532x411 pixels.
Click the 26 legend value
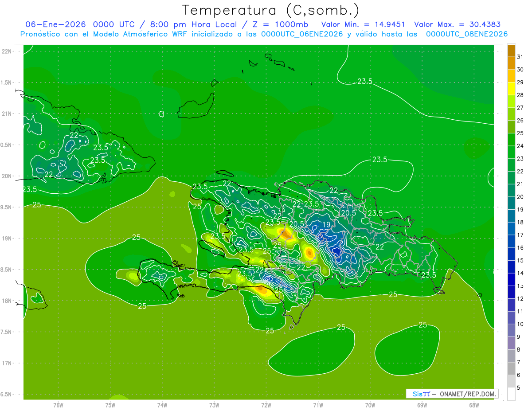pyautogui.click(x=520, y=120)
